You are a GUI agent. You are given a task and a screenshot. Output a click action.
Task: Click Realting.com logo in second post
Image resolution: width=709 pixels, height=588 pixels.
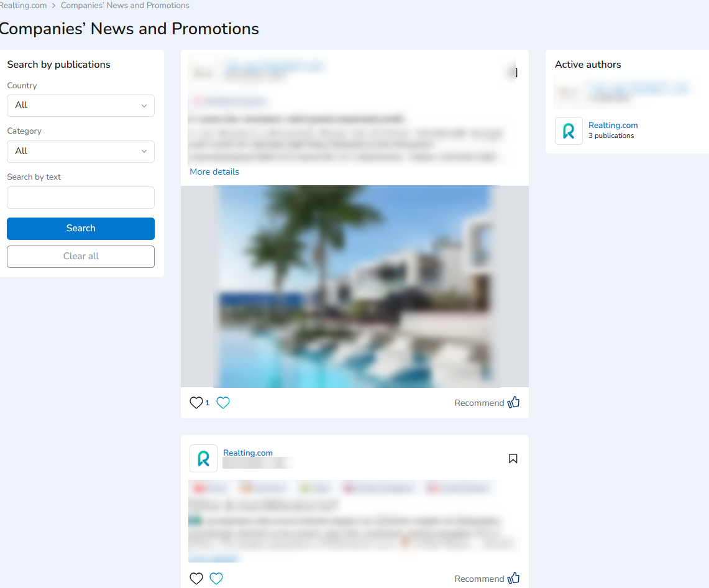(203, 458)
